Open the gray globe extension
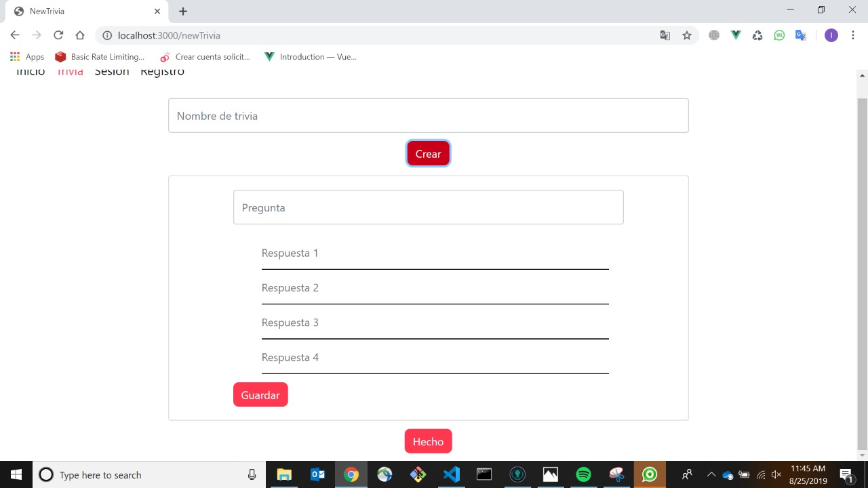This screenshot has height=488, width=868. click(714, 35)
